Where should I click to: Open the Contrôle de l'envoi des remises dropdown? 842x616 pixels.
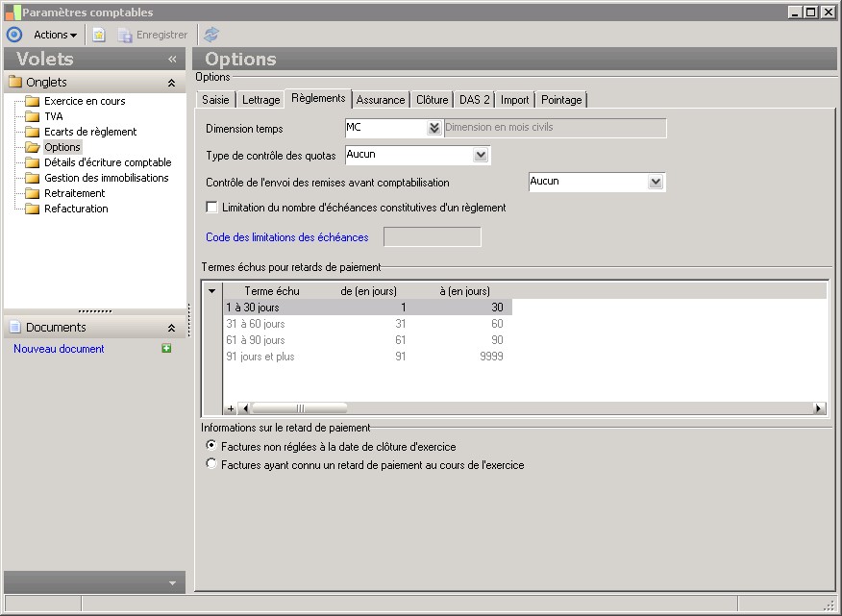point(656,182)
